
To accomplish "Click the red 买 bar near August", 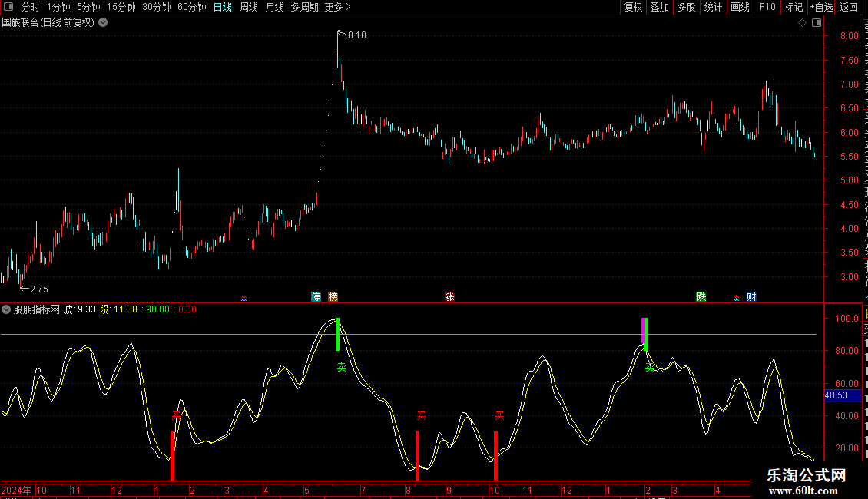I will (417, 455).
